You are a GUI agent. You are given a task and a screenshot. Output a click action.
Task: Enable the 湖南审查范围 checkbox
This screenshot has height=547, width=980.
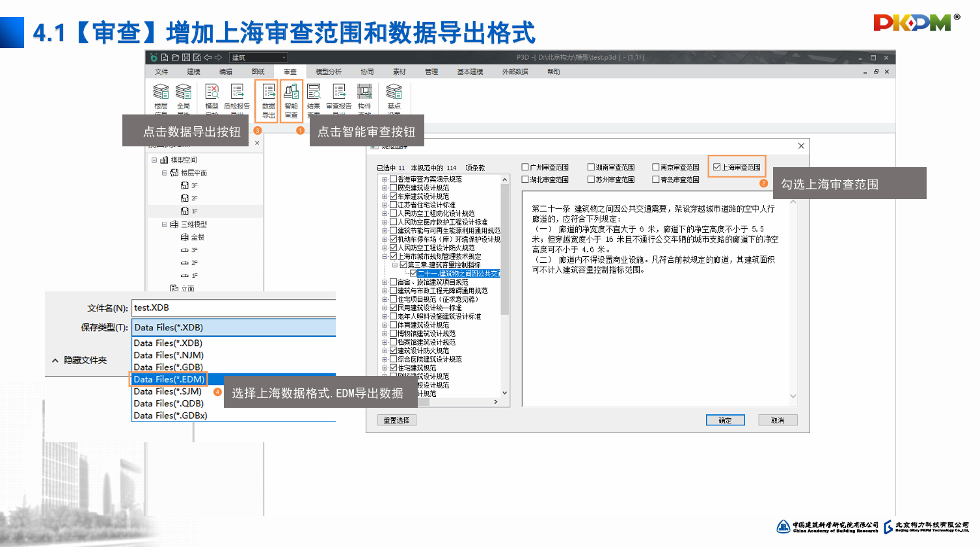point(591,167)
